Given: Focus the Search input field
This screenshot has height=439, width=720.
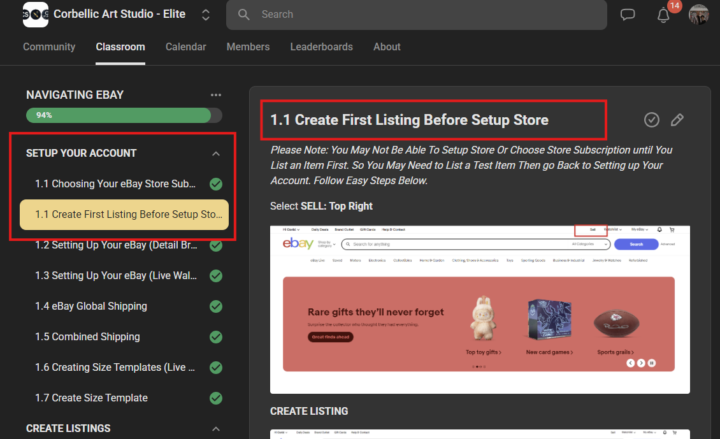Looking at the screenshot, I should [x=416, y=15].
